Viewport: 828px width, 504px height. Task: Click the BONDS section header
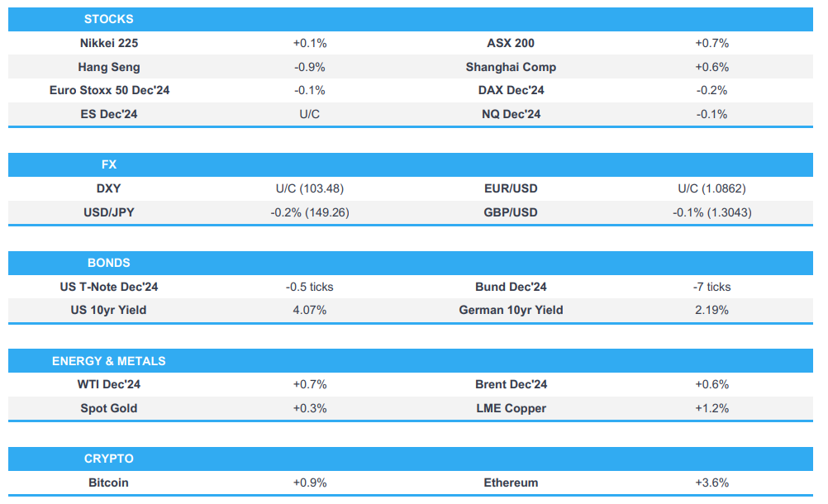point(108,263)
